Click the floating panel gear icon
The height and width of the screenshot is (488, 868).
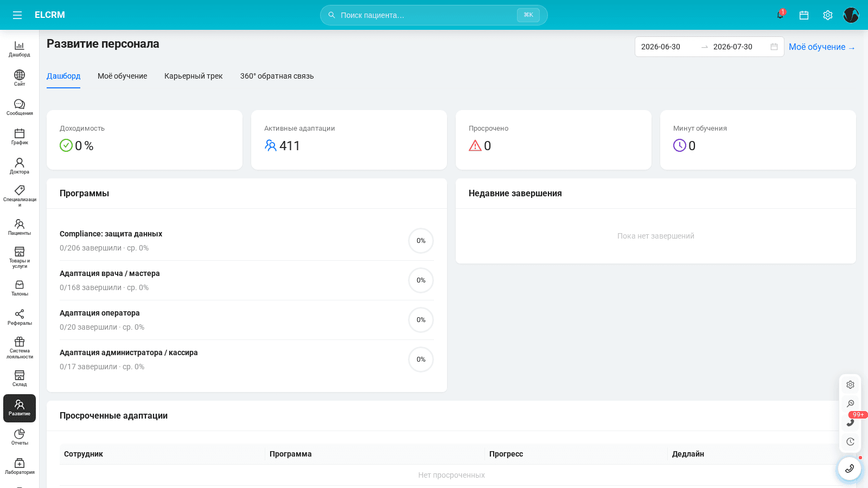click(850, 384)
